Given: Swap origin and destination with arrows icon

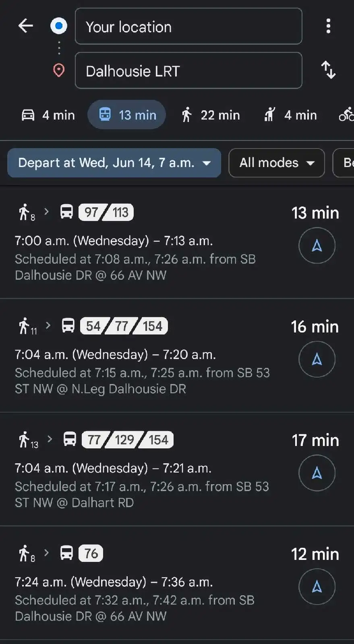Looking at the screenshot, I should (328, 70).
